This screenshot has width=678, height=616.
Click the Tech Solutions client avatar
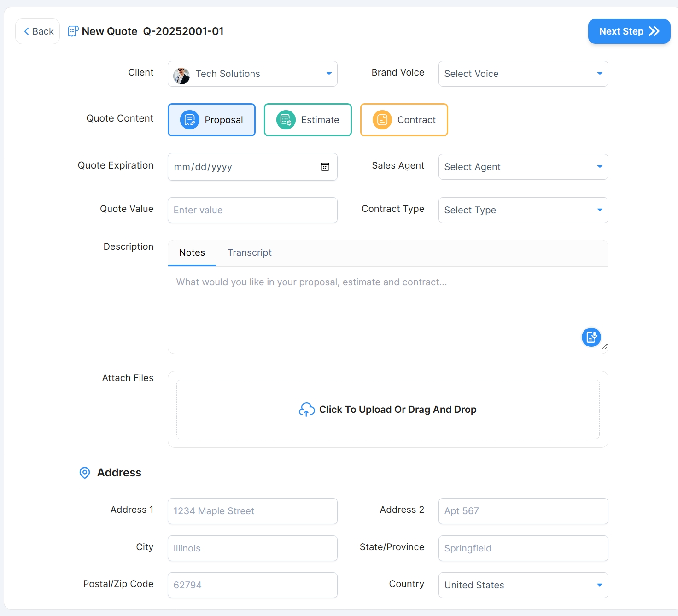[181, 74]
